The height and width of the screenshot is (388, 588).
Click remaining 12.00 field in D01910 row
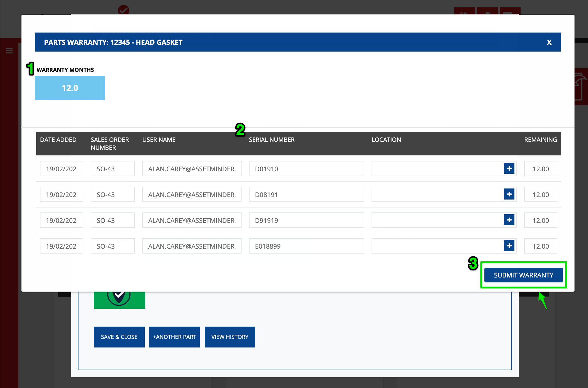click(x=541, y=169)
